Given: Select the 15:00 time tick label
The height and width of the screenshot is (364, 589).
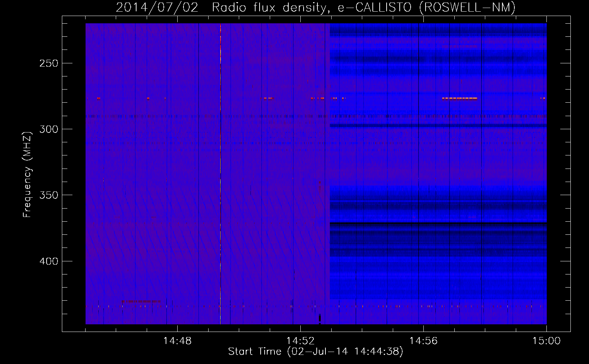Looking at the screenshot, I should [x=546, y=341].
